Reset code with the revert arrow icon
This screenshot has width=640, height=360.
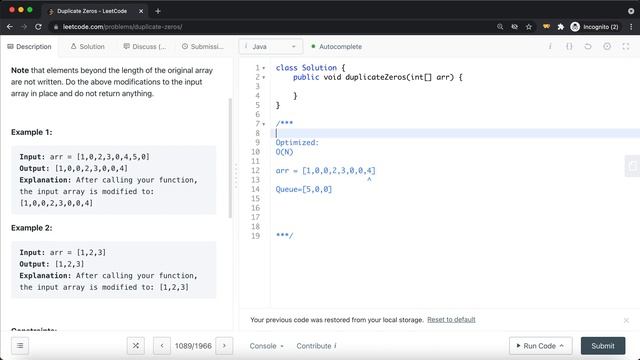pos(588,47)
